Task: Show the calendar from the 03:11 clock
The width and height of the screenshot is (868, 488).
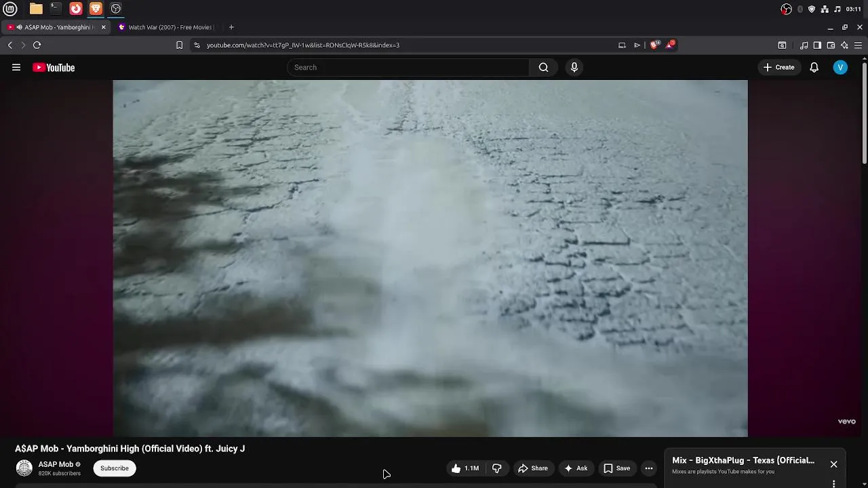Action: tap(854, 9)
